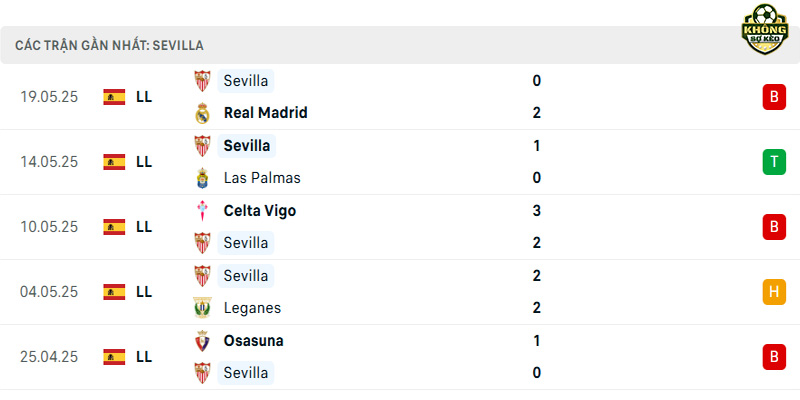This screenshot has width=800, height=400.
Task: Click red B badge for Osasuna match
Action: tap(774, 357)
